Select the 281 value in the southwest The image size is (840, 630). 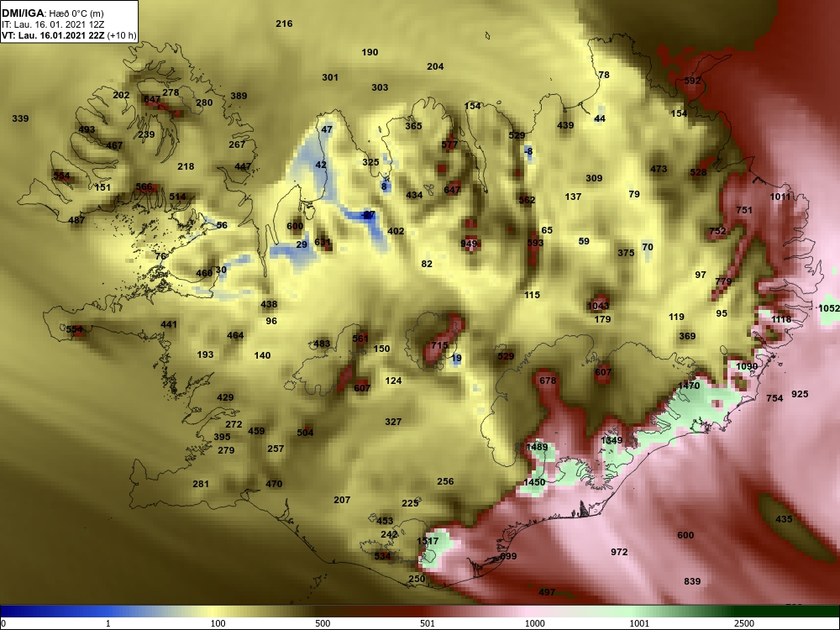pyautogui.click(x=201, y=484)
